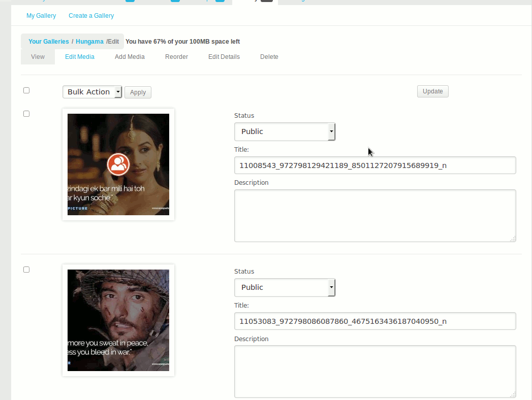The height and width of the screenshot is (400, 532).
Task: Switch to the View tab
Action: [x=38, y=57]
